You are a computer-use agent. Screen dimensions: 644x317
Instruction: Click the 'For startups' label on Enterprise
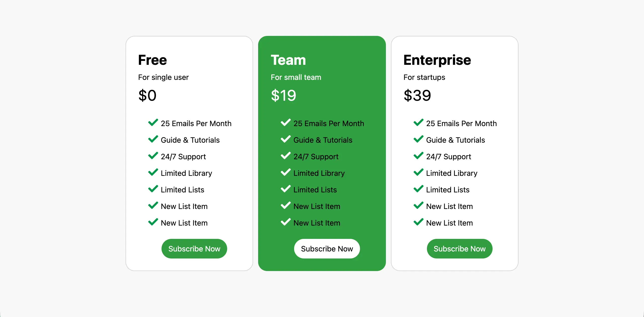(424, 77)
